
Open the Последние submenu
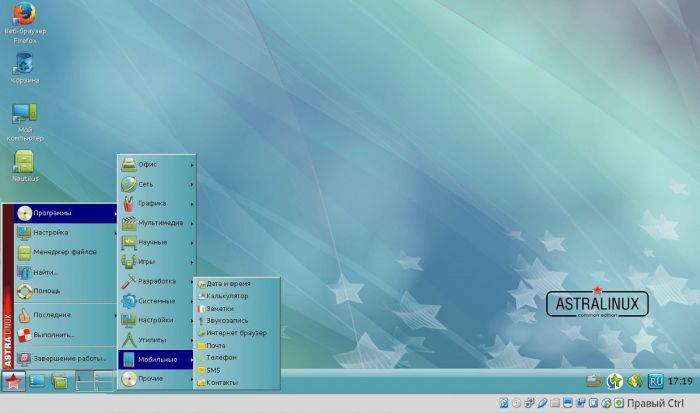tap(66, 315)
